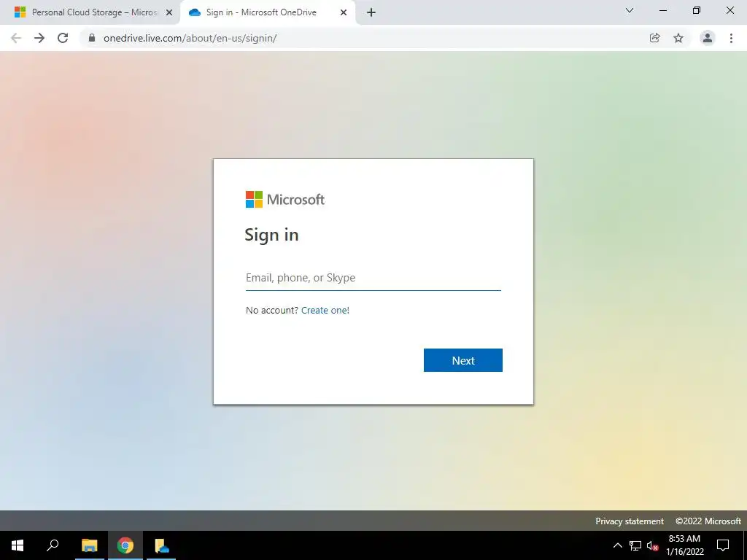
Task: Share this page via share icon
Action: pos(654,38)
